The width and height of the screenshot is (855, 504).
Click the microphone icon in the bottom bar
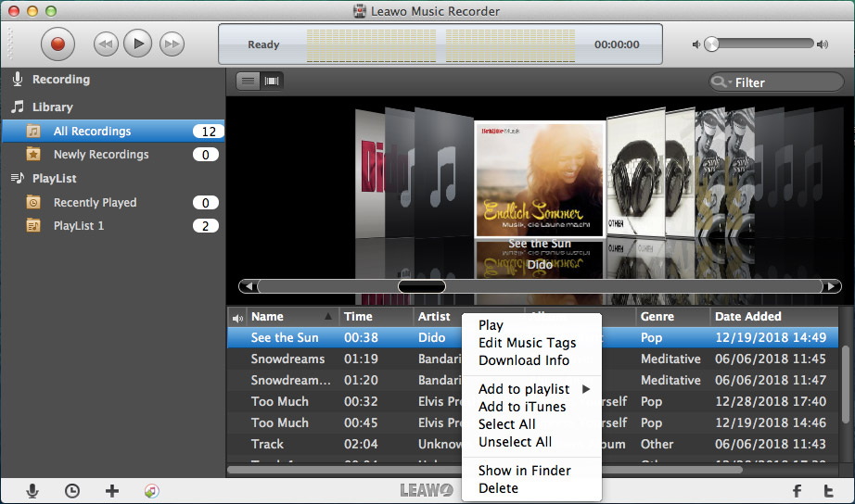[32, 491]
